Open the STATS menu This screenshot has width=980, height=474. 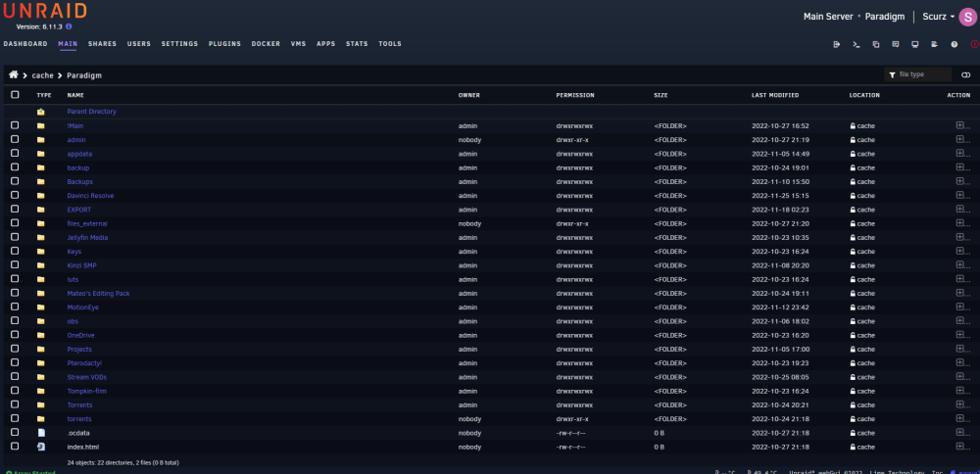(x=357, y=44)
